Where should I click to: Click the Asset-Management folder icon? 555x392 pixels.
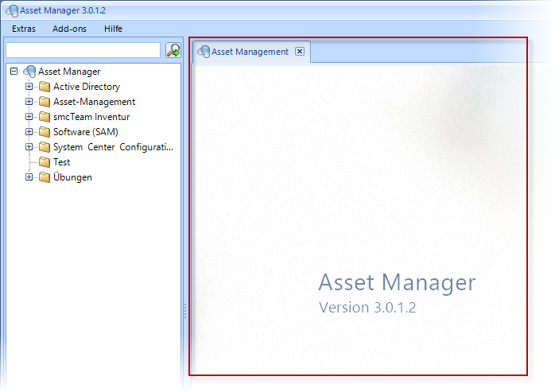pyautogui.click(x=45, y=102)
